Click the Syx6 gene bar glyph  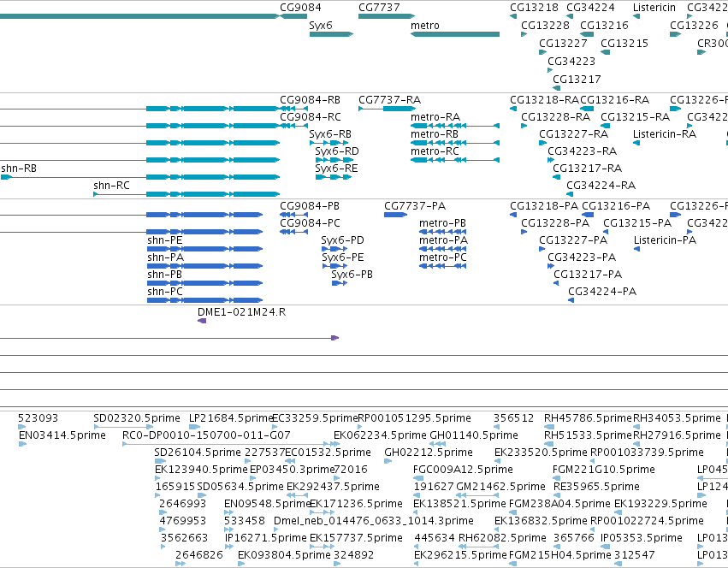click(331, 34)
